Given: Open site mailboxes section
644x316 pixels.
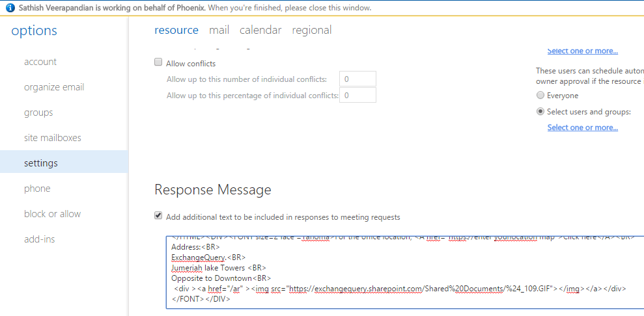Looking at the screenshot, I should pyautogui.click(x=53, y=138).
